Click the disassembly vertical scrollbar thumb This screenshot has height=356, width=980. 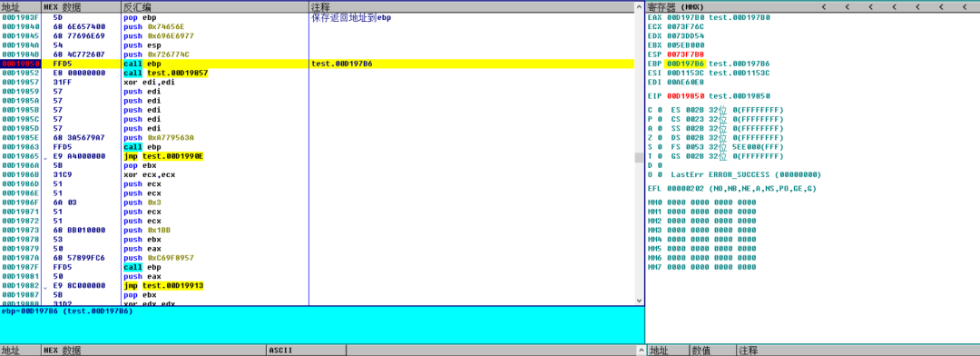tap(639, 158)
